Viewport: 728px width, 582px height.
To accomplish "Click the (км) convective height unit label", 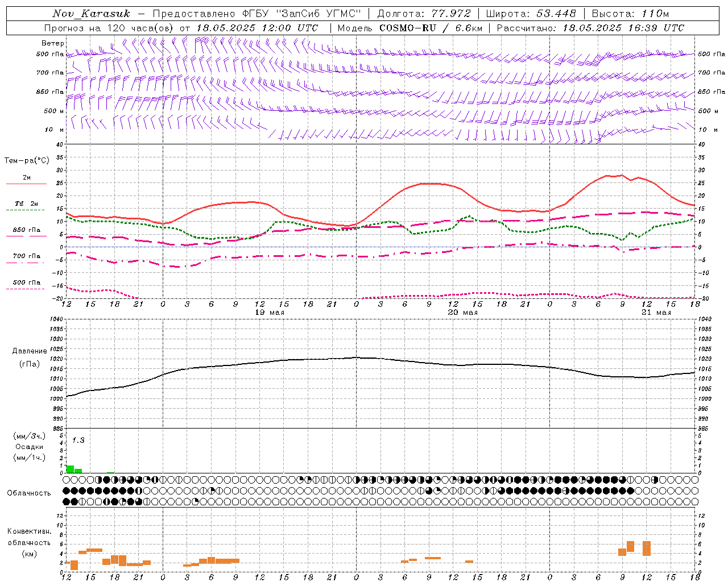I will (30, 553).
